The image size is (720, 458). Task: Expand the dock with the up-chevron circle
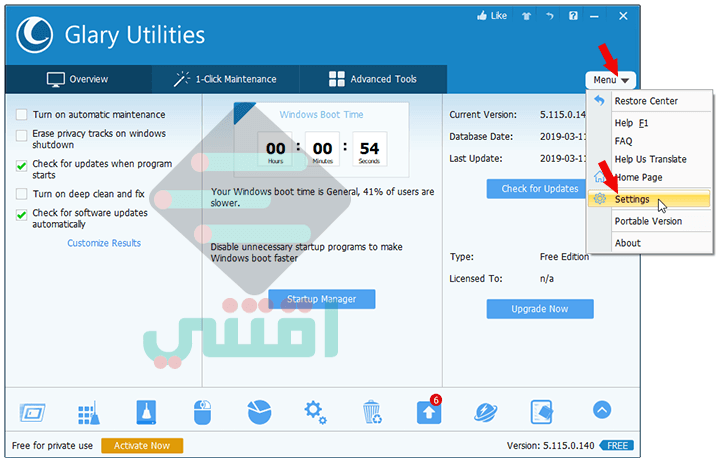click(x=602, y=410)
